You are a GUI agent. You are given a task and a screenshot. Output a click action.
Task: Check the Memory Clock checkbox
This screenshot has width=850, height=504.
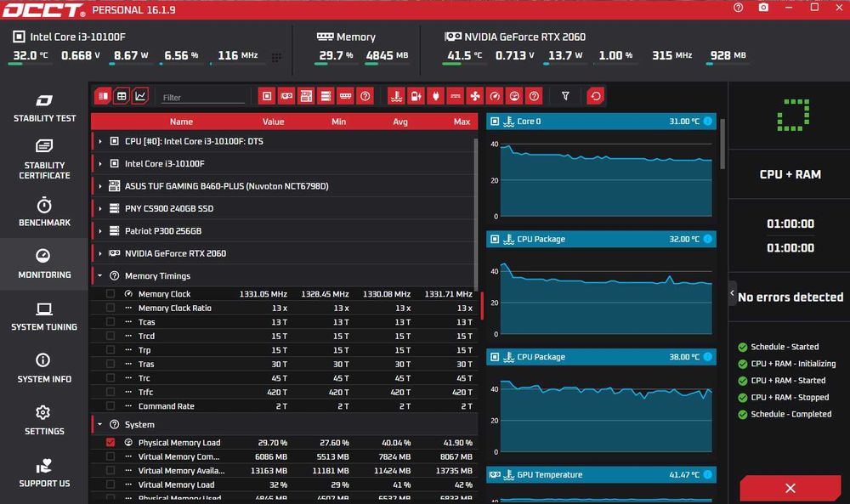tap(110, 294)
